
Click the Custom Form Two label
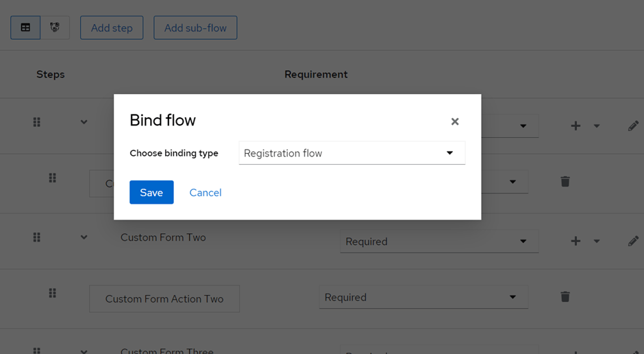pos(163,237)
